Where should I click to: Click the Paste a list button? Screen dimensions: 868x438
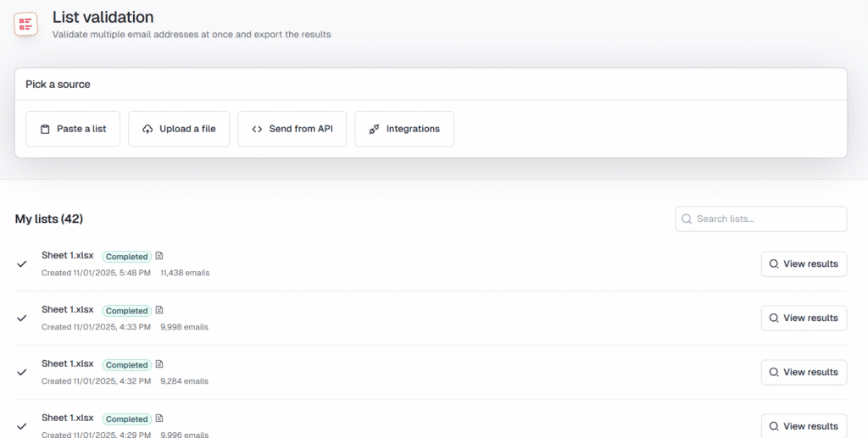[x=73, y=129]
